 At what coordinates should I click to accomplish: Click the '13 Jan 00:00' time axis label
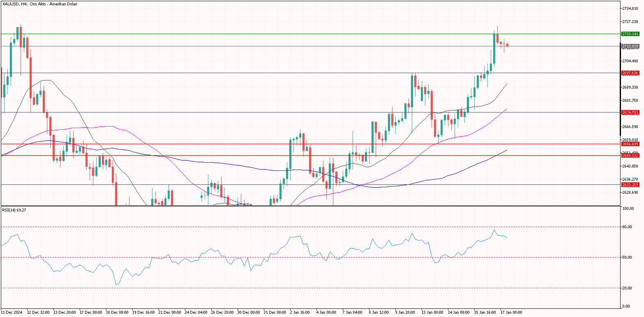click(x=432, y=312)
